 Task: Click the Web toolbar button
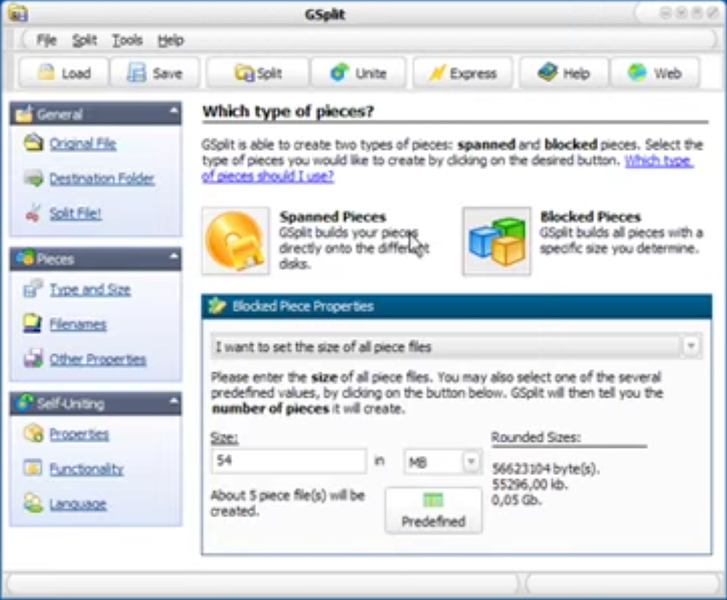pyautogui.click(x=655, y=73)
